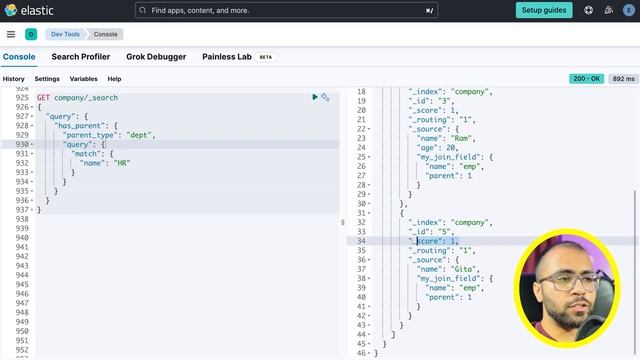Fold match block at editor line 931
This screenshot has height=360, width=640.
[x=32, y=154]
